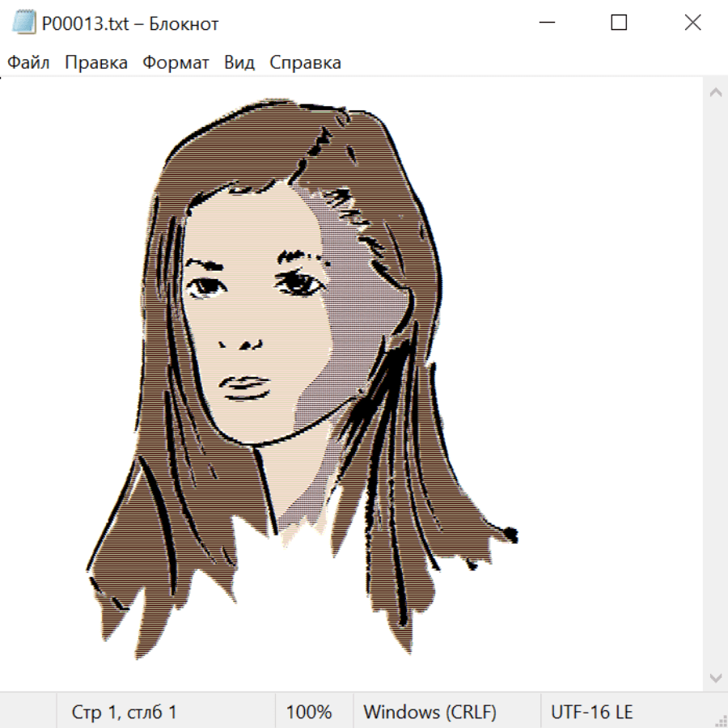The height and width of the screenshot is (728, 728).
Task: Open the Вид menu
Action: (239, 63)
